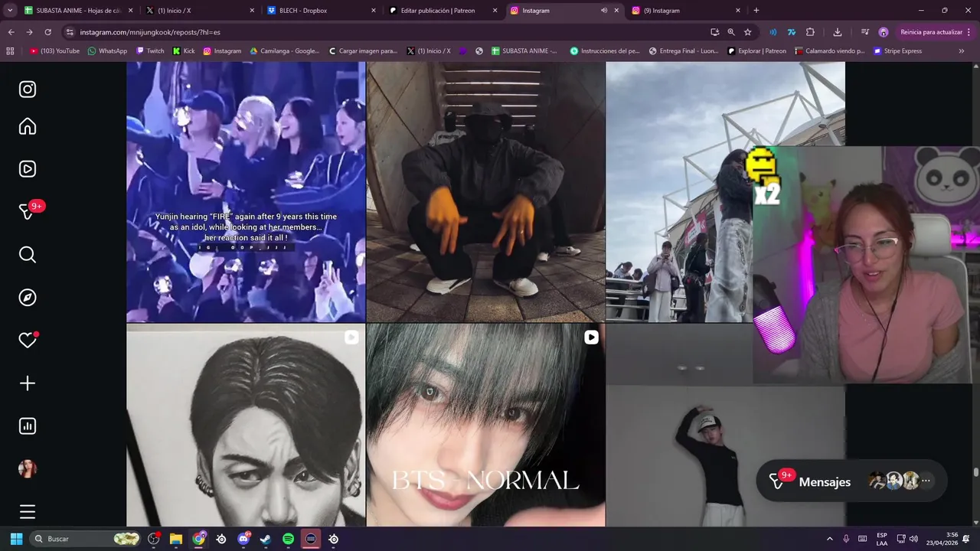Create new post with plus icon
980x551 pixels.
click(x=28, y=383)
